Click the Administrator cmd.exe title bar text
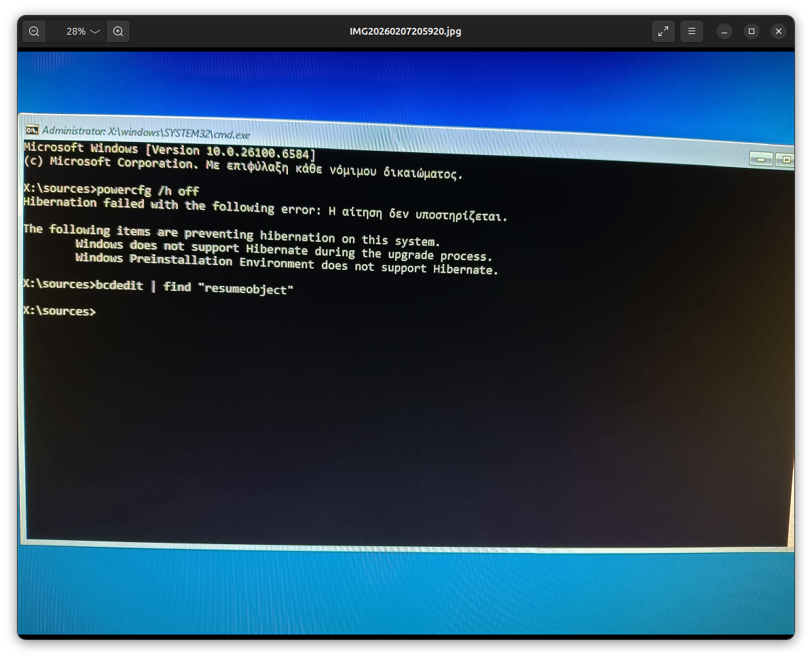812x659 pixels. click(145, 132)
